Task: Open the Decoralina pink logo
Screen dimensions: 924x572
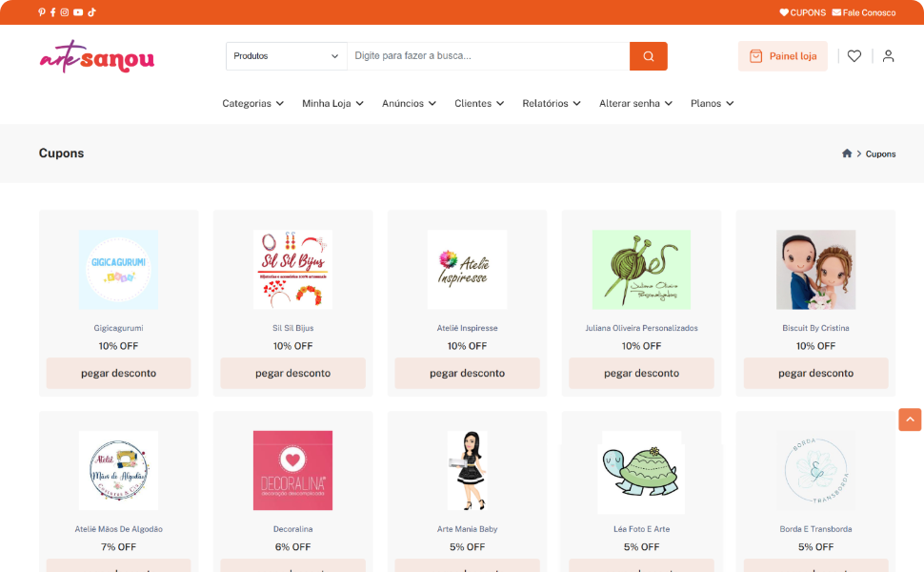Action: pyautogui.click(x=292, y=471)
